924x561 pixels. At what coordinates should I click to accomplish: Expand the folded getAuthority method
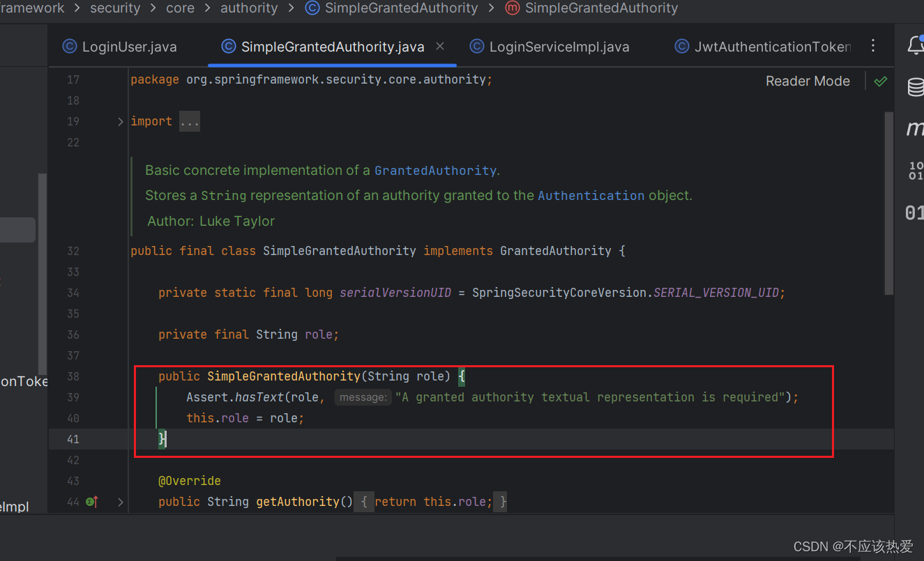point(121,502)
